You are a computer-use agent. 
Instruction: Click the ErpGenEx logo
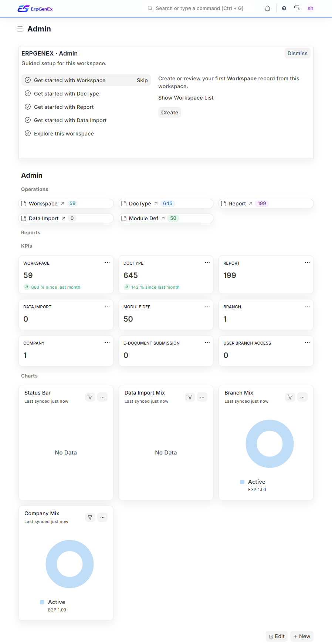click(x=35, y=9)
